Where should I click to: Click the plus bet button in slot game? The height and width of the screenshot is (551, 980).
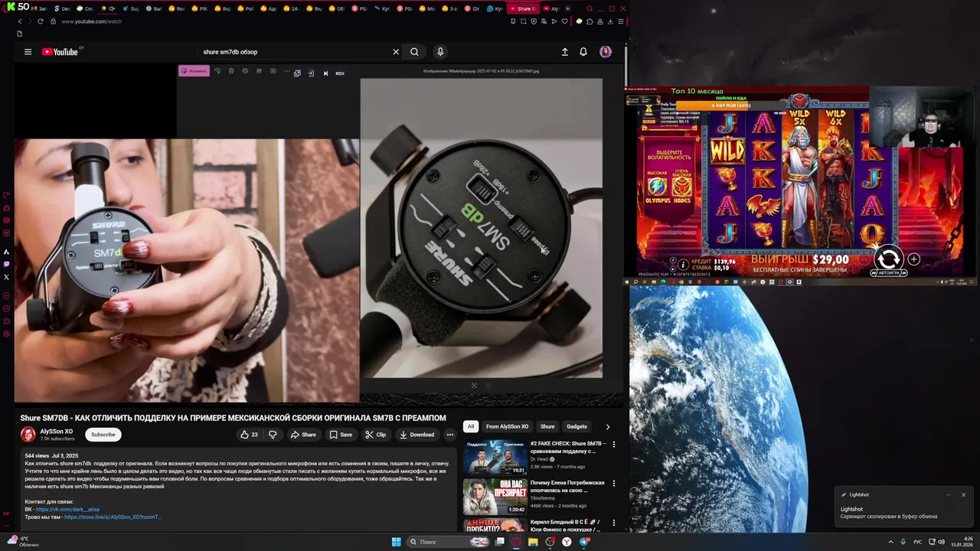pos(914,259)
